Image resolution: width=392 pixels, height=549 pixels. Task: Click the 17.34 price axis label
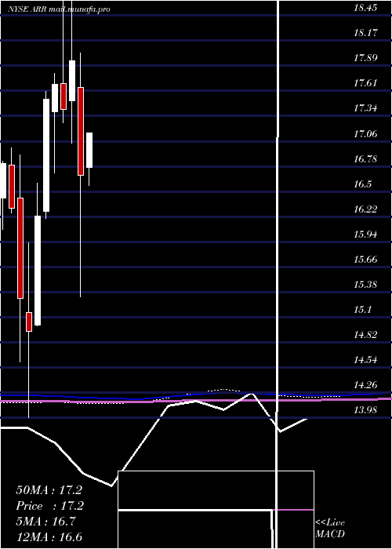coord(365,108)
